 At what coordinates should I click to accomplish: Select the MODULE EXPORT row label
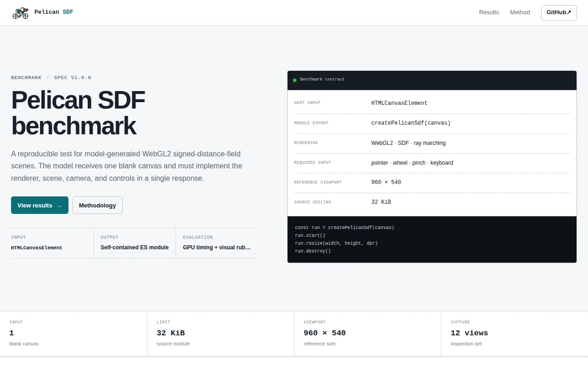(x=311, y=123)
